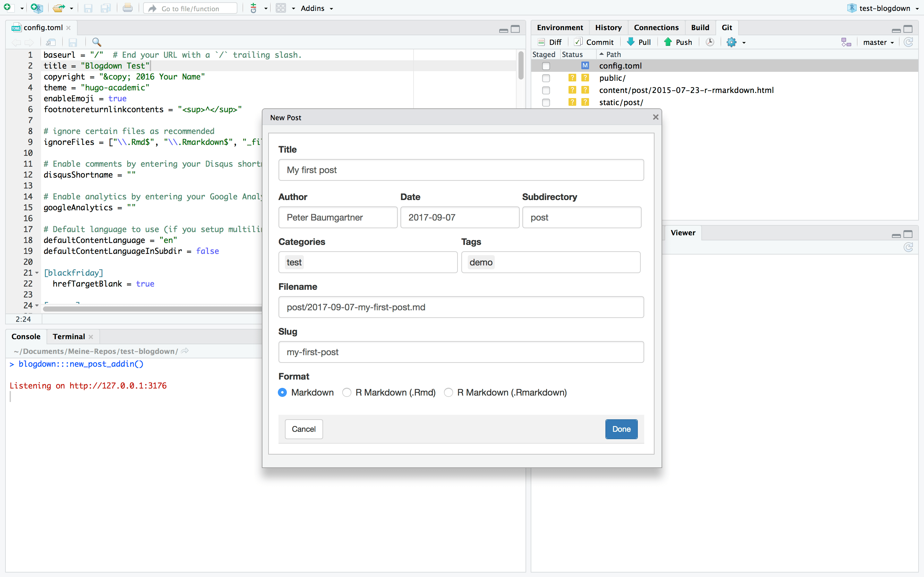Choose R Markdown (.Rmarkdown) format radio
924x577 pixels.
point(449,392)
